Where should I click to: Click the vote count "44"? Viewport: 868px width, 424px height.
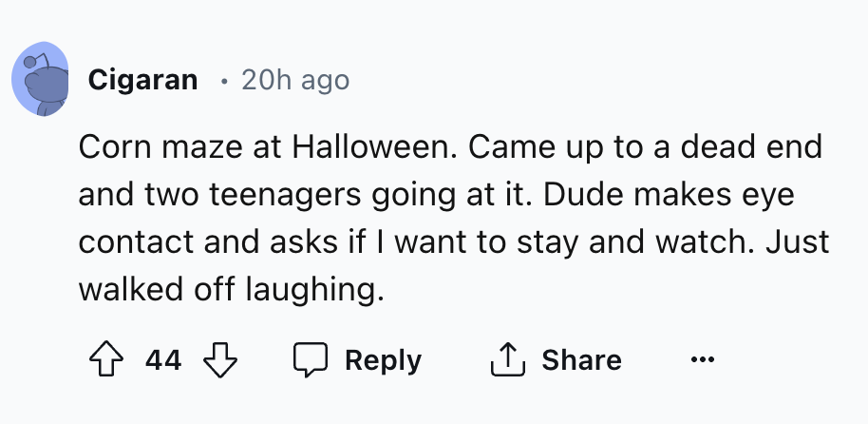[x=163, y=360]
